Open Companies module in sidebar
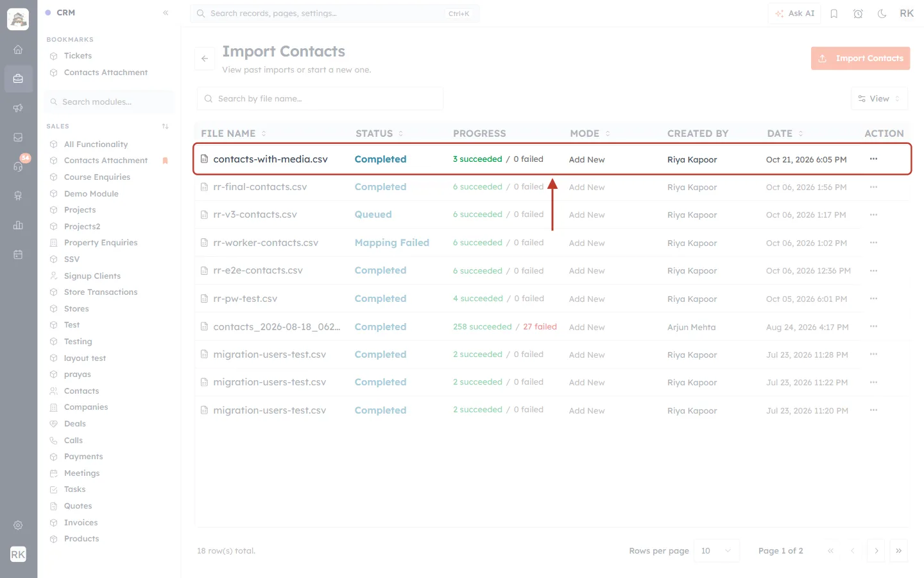 [86, 407]
